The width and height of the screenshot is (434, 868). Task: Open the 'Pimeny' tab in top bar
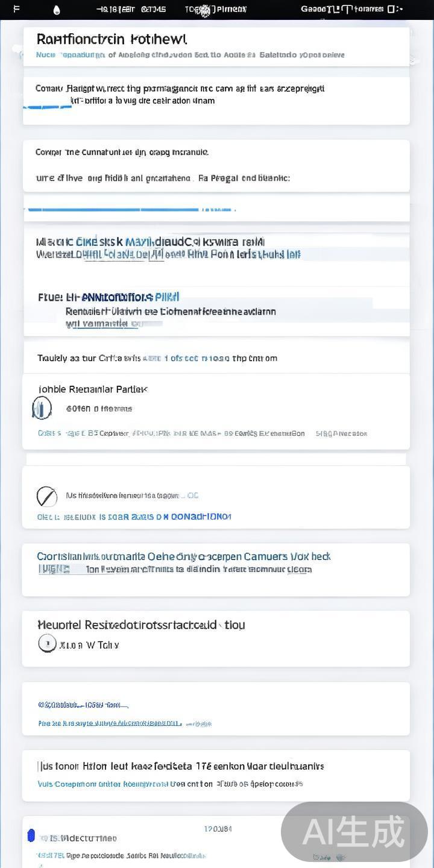[231, 9]
